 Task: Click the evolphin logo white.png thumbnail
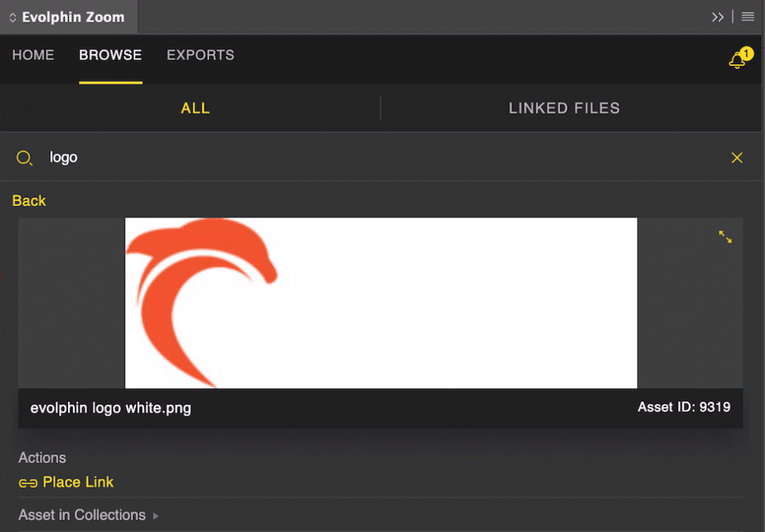click(x=381, y=303)
